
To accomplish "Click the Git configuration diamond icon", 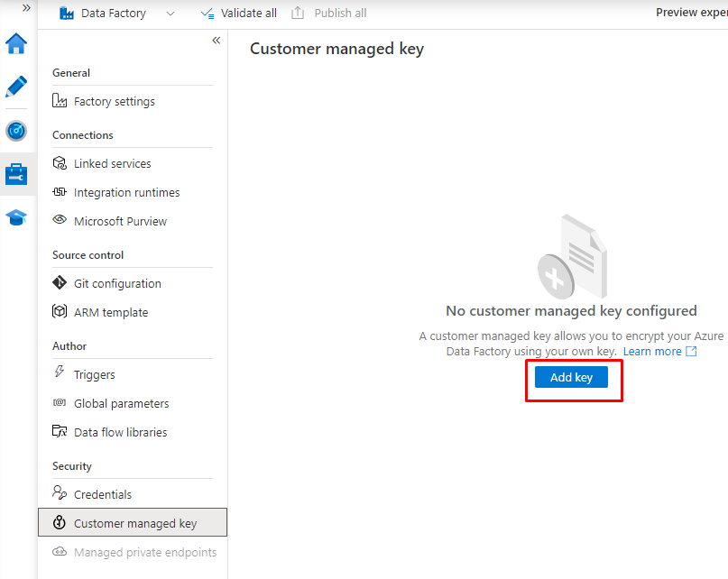I will tap(60, 283).
